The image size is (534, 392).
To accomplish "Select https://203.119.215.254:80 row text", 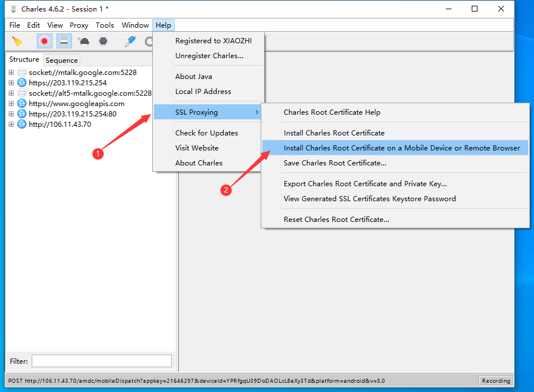I will [73, 114].
